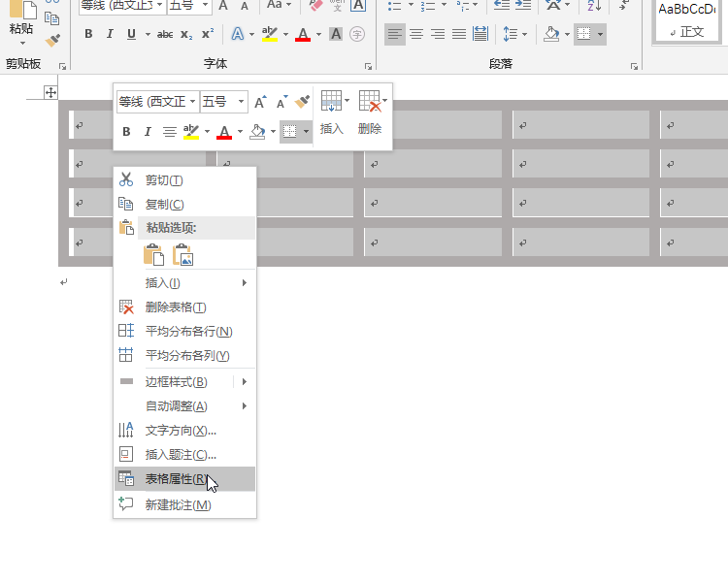Image resolution: width=728 pixels, height=582 pixels.
Task: Click the ribbon borders icon
Action: point(583,34)
